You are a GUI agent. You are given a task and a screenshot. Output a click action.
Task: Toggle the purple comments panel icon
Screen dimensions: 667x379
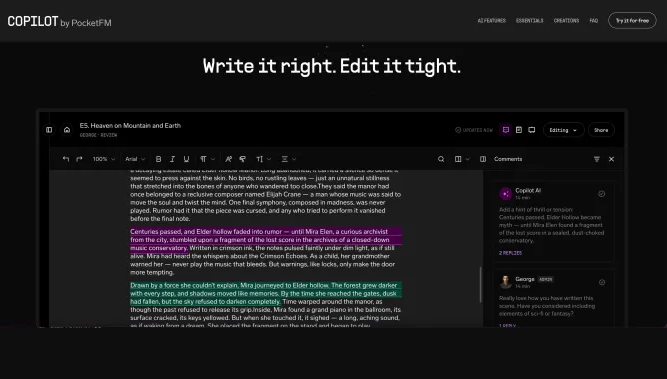[506, 130]
